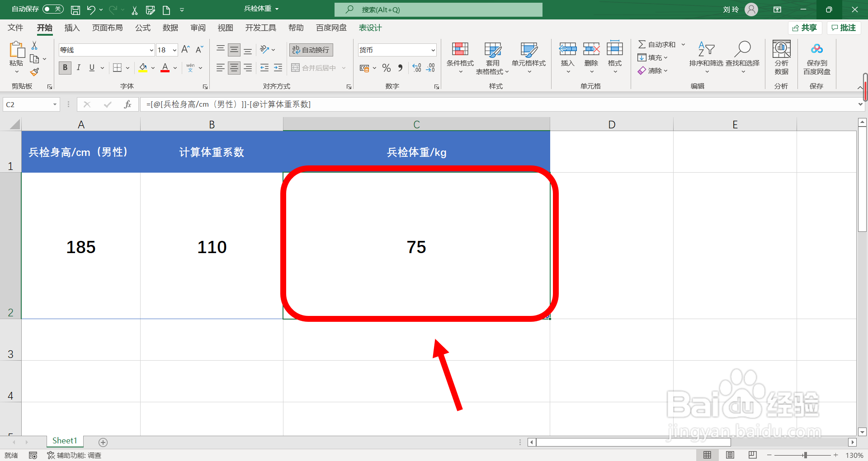The height and width of the screenshot is (461, 868).
Task: Switch to the Insert (插入) tab
Action: pos(72,28)
